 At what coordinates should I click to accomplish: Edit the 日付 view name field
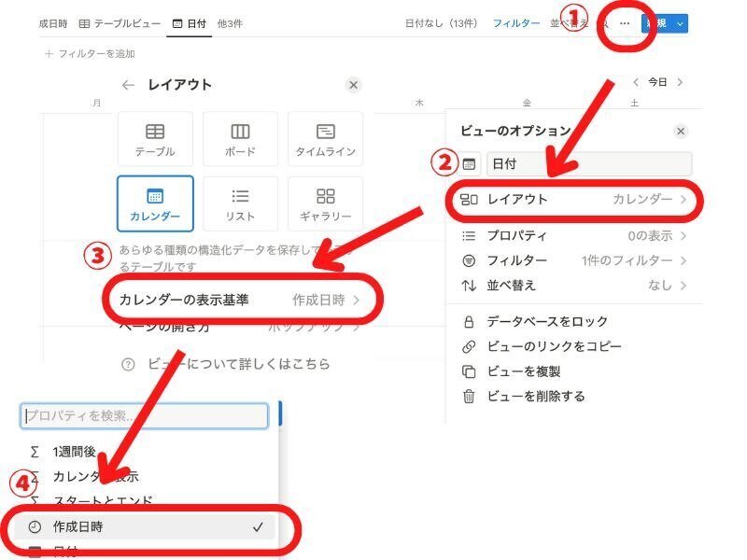point(589,164)
